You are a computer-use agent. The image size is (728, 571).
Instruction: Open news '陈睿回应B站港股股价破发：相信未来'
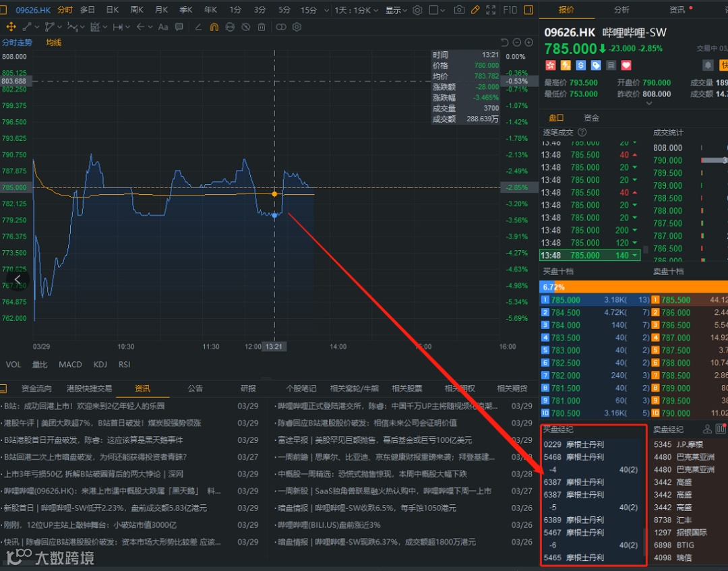point(366,423)
